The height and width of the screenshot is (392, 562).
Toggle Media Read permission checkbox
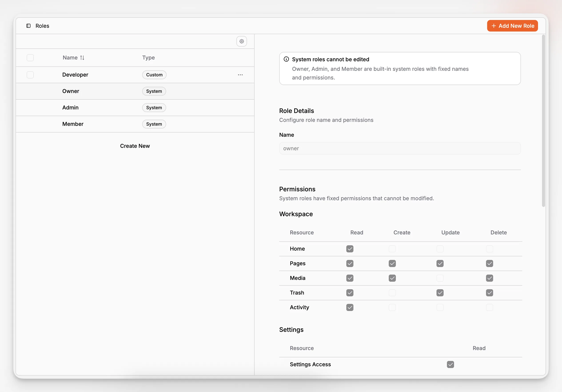pyautogui.click(x=350, y=278)
